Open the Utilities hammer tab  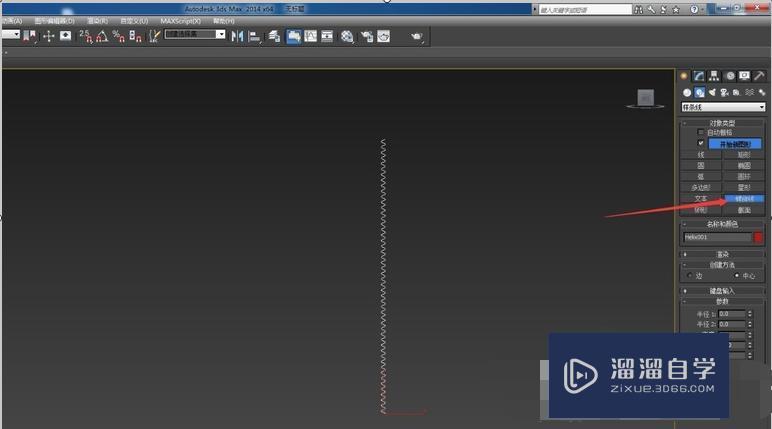759,76
